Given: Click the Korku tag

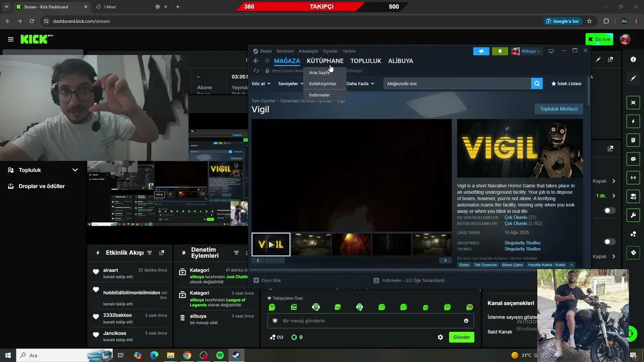Looking at the screenshot, I should (x=464, y=265).
